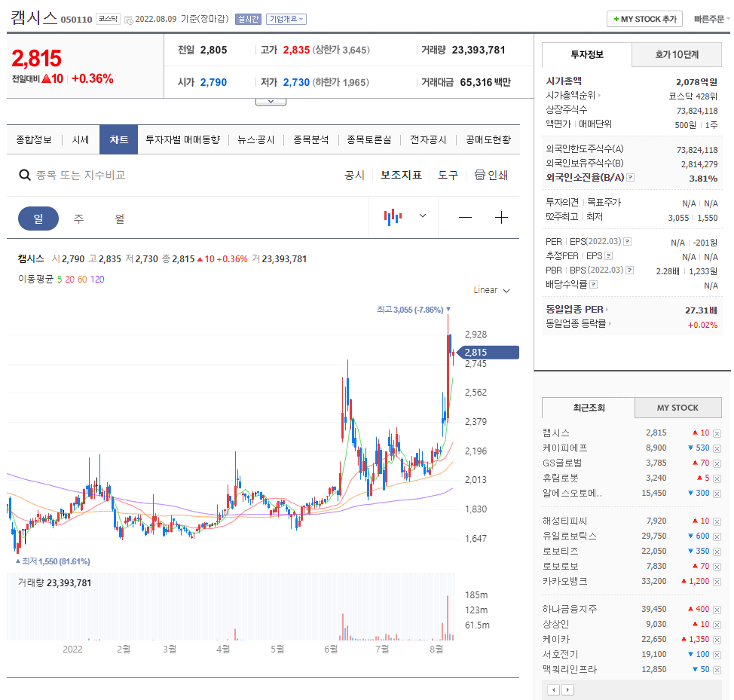
Task: Open the 기업개요 dropdown
Action: pyautogui.click(x=286, y=19)
